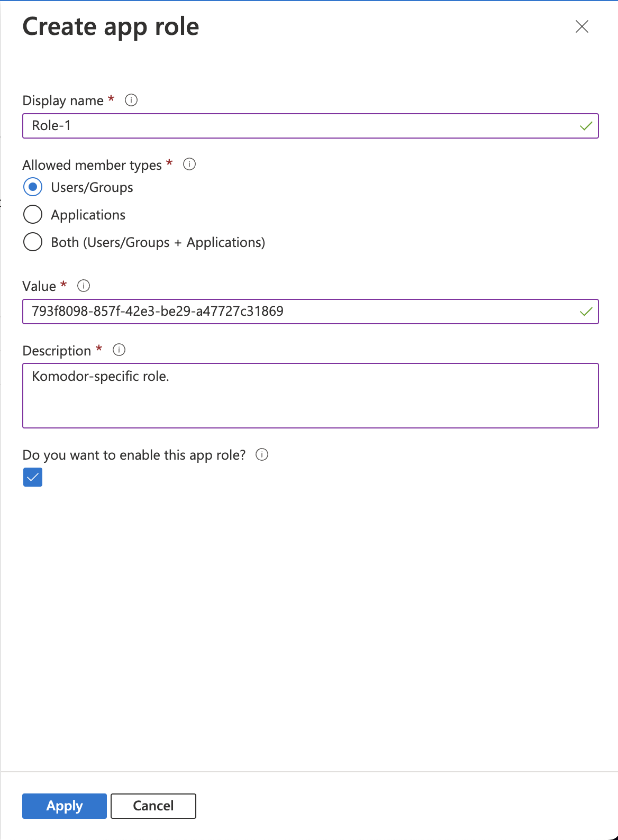Click the green validation checkmark in Value field
The height and width of the screenshot is (840, 618).
click(586, 312)
